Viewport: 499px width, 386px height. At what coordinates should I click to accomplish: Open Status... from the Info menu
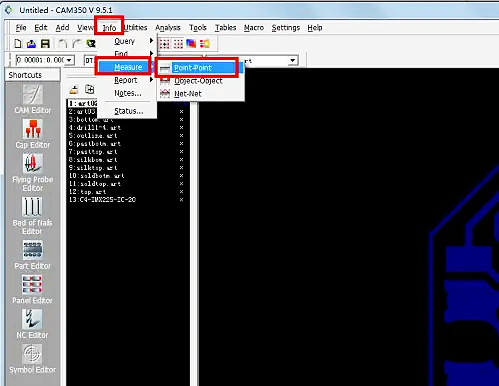click(129, 111)
